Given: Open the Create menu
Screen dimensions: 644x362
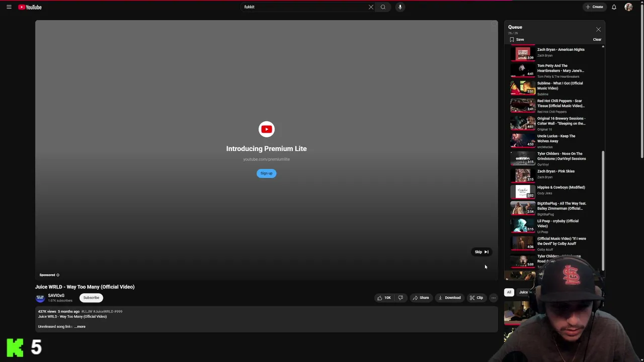Looking at the screenshot, I should (594, 7).
